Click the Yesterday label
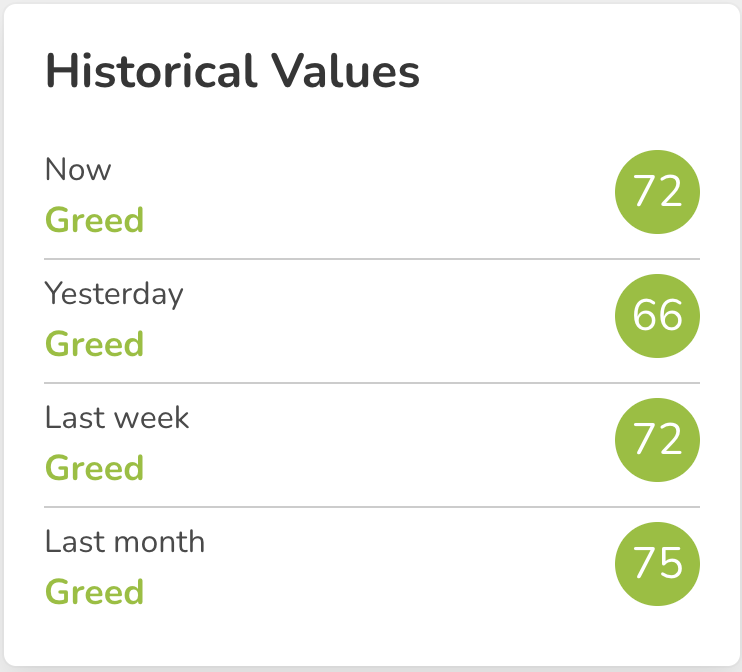742x672 pixels. [x=114, y=294]
